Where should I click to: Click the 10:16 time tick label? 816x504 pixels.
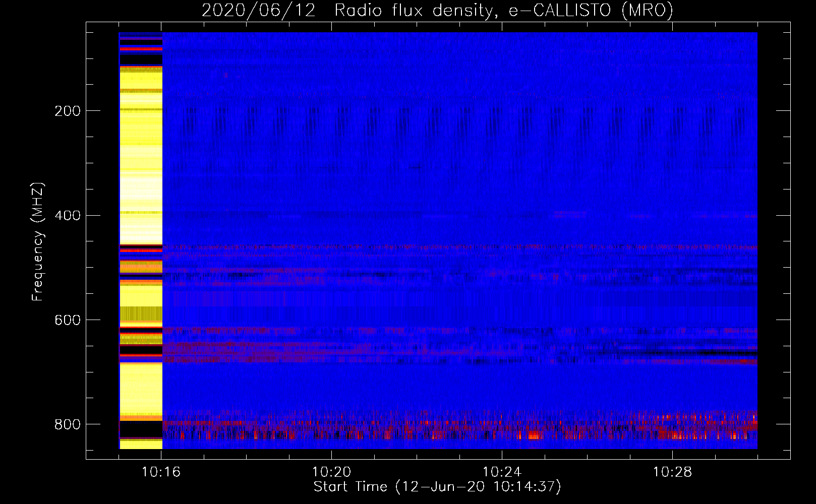pos(161,472)
